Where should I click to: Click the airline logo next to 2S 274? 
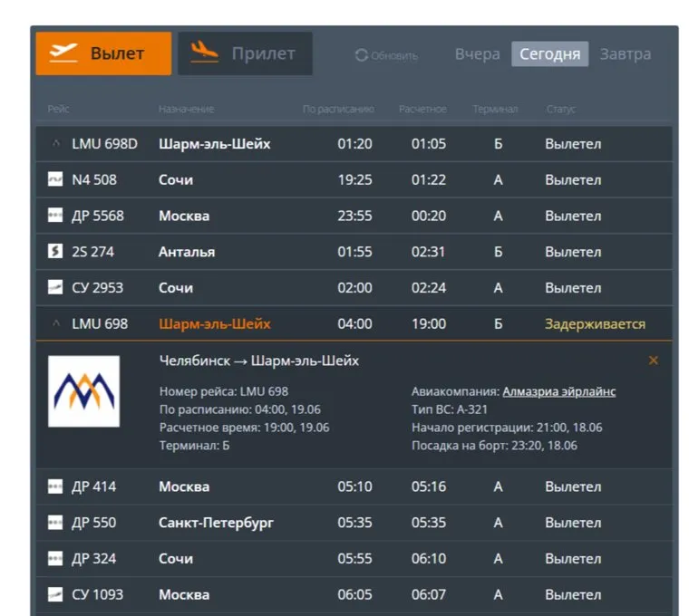coord(55,252)
